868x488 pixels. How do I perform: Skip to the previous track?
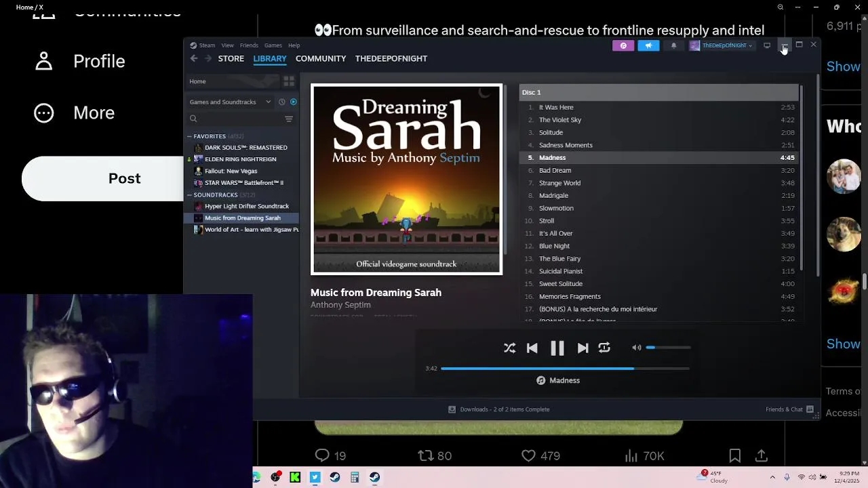click(x=532, y=348)
